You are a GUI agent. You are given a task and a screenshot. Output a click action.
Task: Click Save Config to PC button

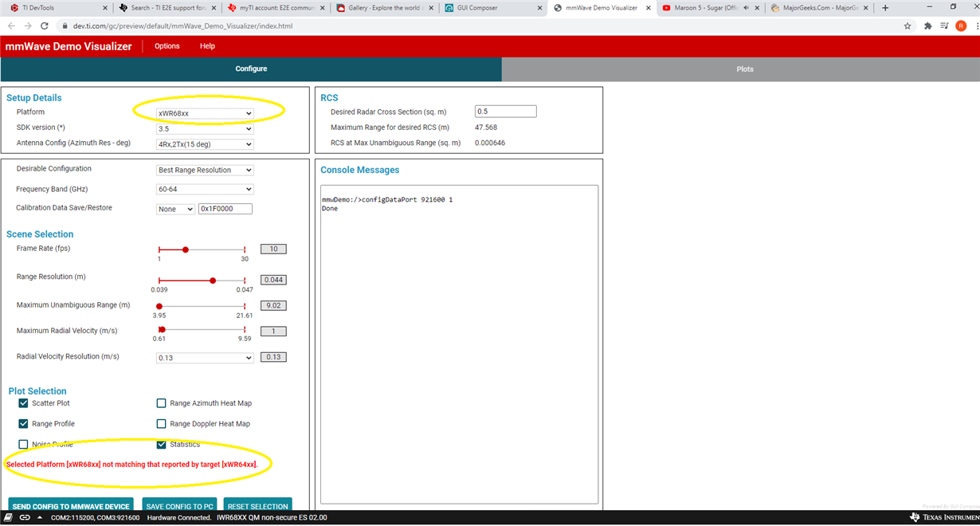[x=180, y=506]
